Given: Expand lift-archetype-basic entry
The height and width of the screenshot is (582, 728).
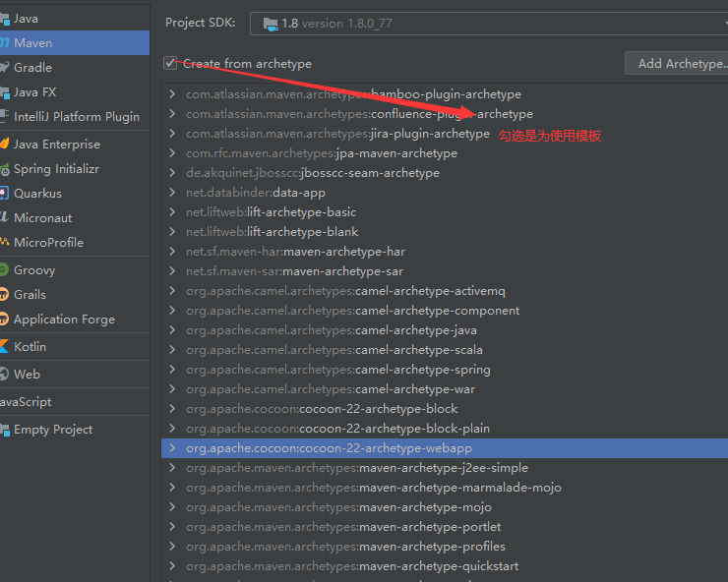Looking at the screenshot, I should [x=172, y=211].
